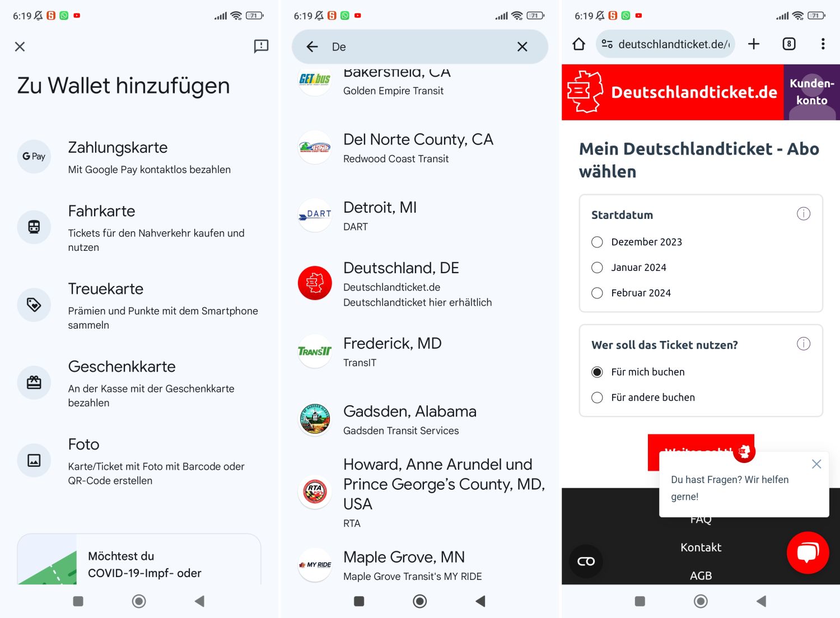Tap the back arrow in search bar

(312, 47)
